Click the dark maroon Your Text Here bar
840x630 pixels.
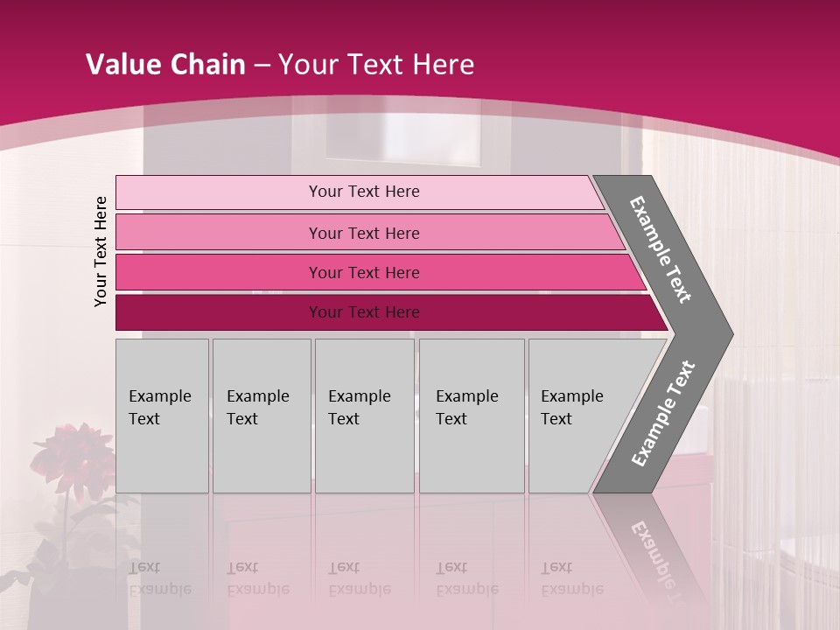point(391,312)
